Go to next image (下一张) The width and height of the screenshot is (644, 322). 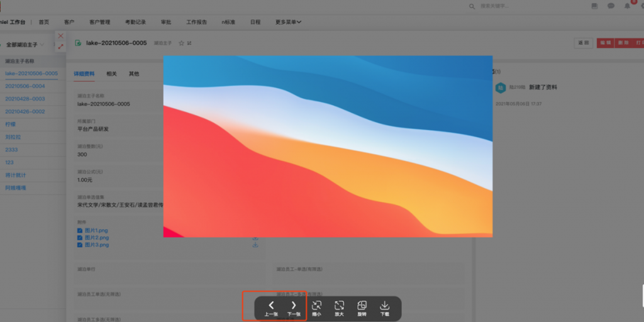(x=294, y=308)
